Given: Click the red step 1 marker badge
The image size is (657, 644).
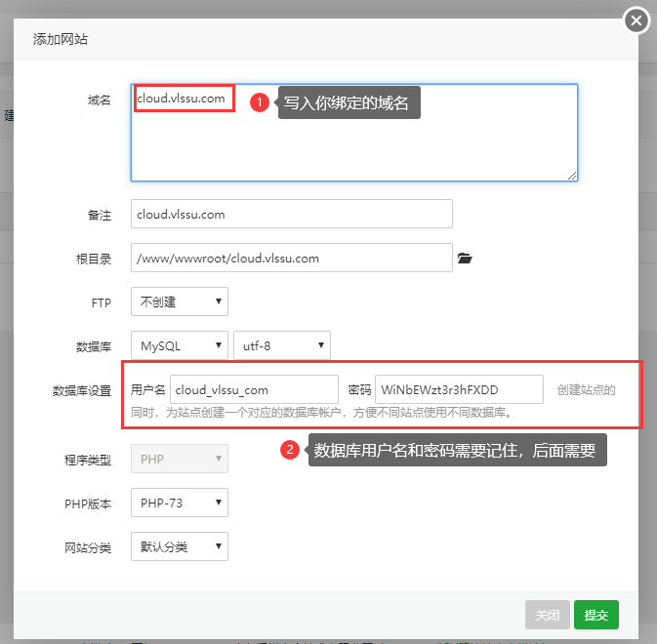Looking at the screenshot, I should (x=260, y=102).
